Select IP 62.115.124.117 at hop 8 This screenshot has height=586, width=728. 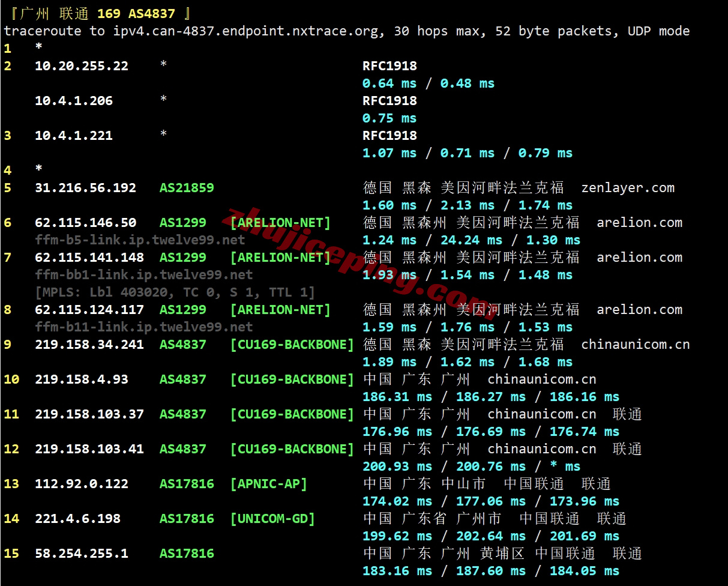pyautogui.click(x=89, y=310)
